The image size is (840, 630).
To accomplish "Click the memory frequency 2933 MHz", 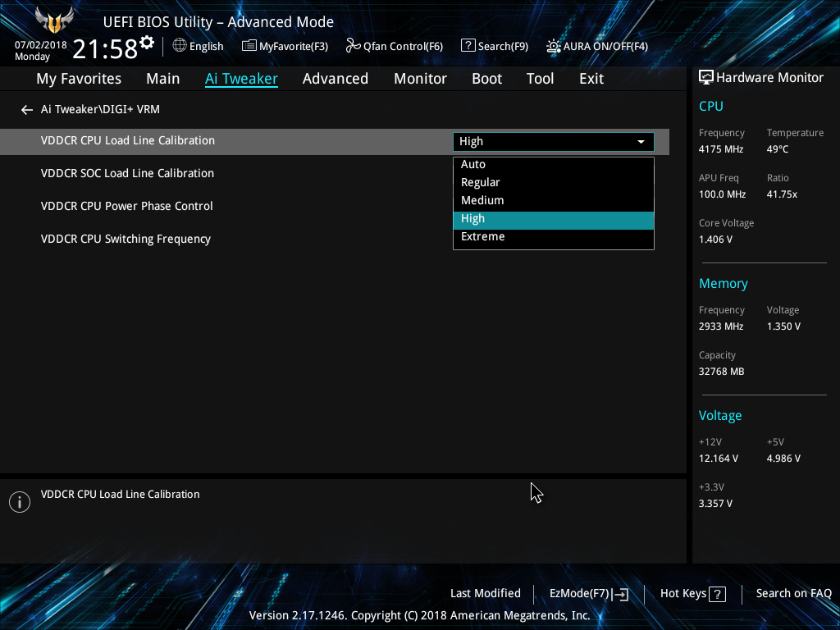I will tap(721, 326).
